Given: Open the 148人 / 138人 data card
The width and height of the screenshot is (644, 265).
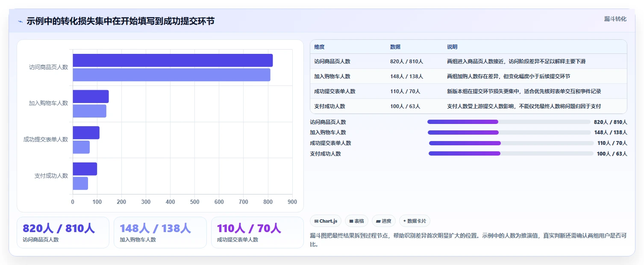Looking at the screenshot, I should point(160,233).
